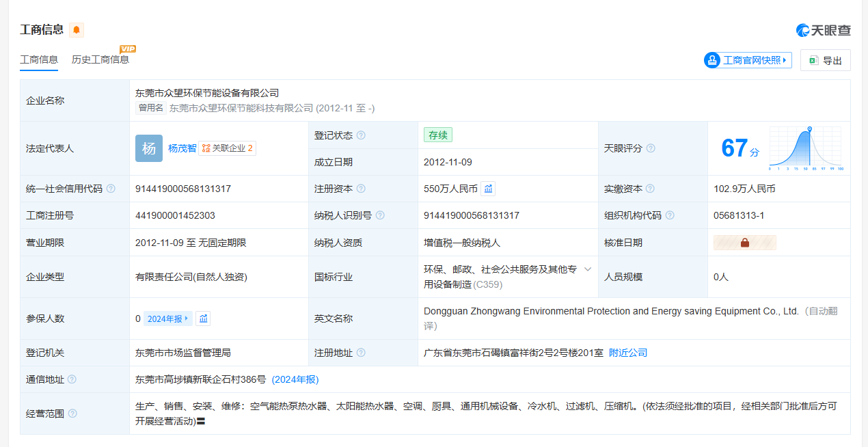This screenshot has width=868, height=447.
Task: Open the 工商官网快照 snapshot dropdown
Action: (748, 60)
